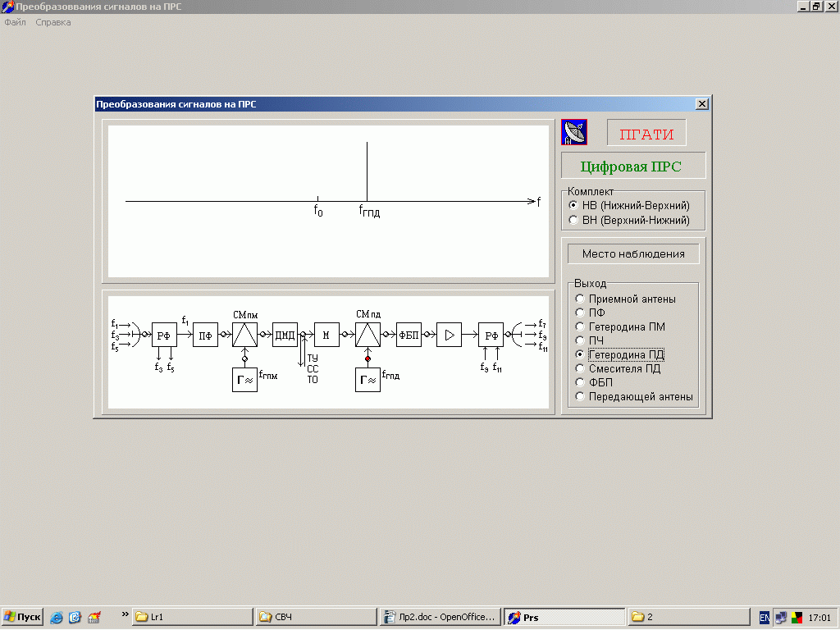Open the Файл menu
Image resolution: width=840 pixels, height=630 pixels.
click(15, 22)
